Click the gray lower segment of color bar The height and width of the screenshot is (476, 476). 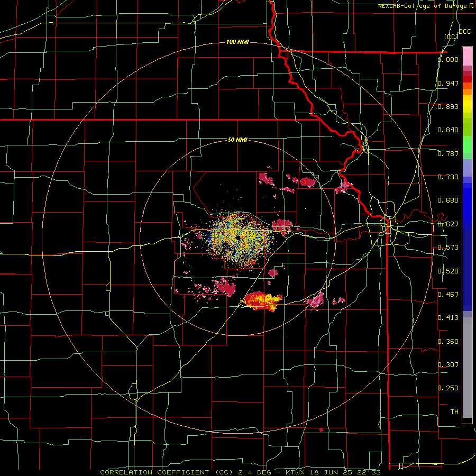tap(467, 369)
